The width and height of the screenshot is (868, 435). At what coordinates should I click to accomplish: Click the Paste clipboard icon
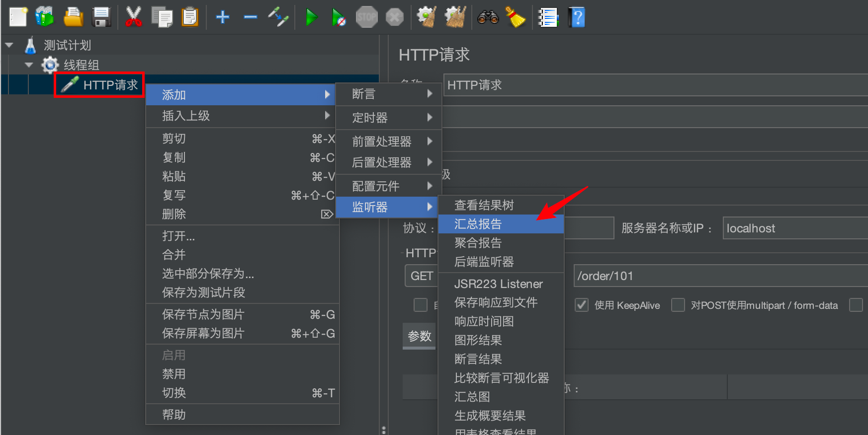click(x=189, y=17)
